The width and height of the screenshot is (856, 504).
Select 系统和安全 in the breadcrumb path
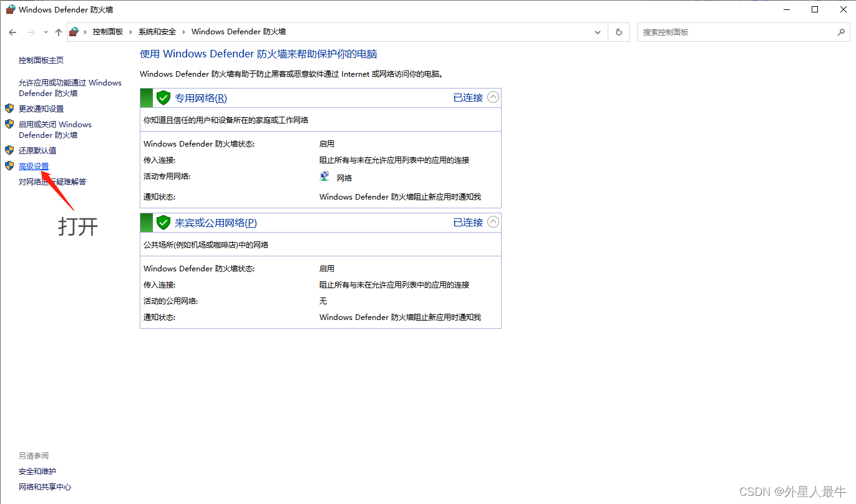157,32
